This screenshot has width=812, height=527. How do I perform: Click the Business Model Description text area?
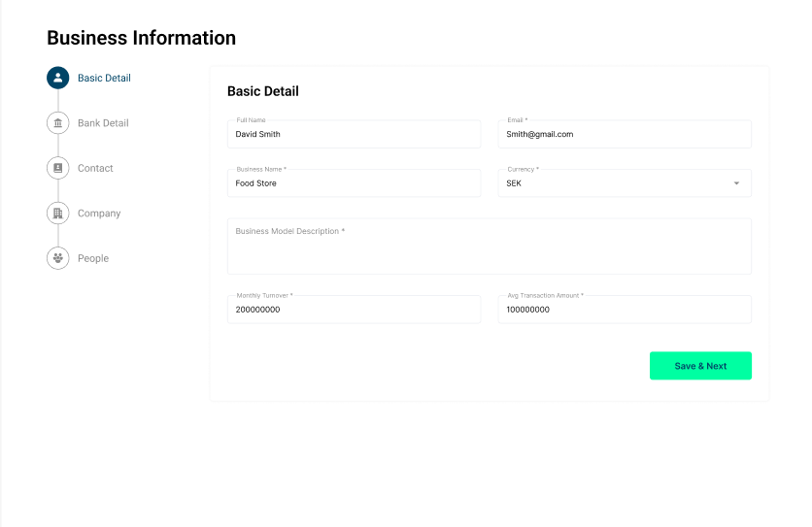point(490,247)
